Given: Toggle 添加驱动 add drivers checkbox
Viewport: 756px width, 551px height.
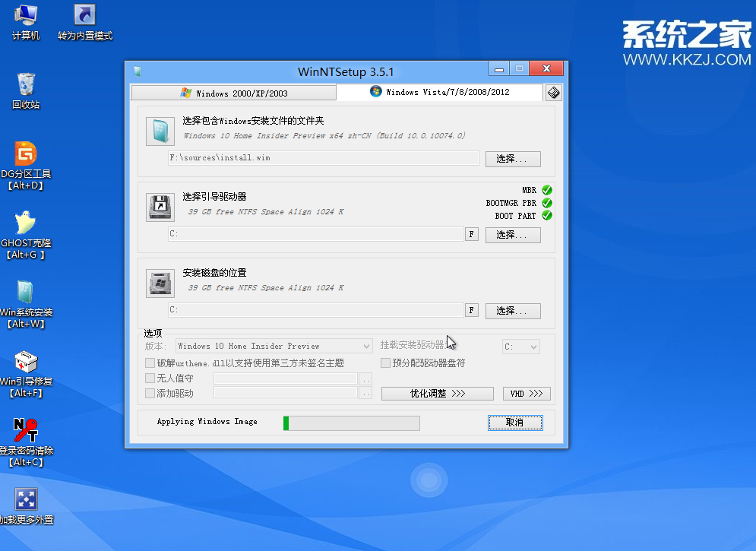Looking at the screenshot, I should [x=150, y=393].
